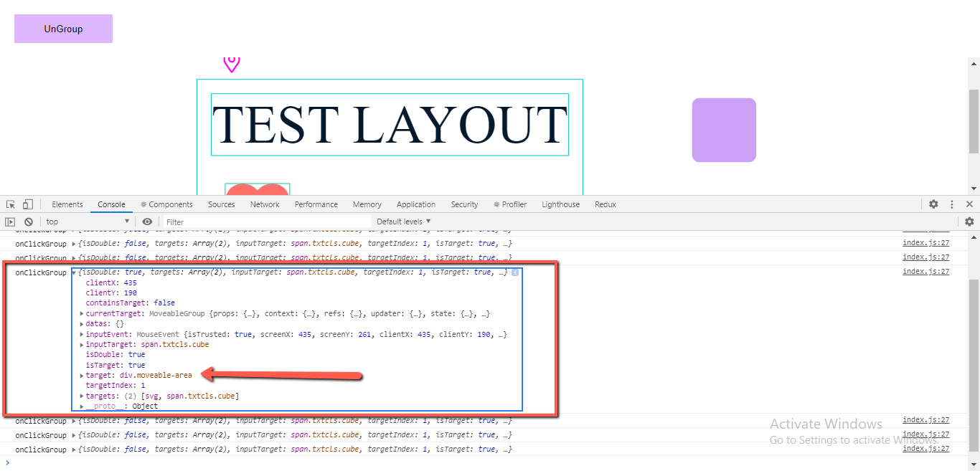The image size is (980, 471).
Task: Open the React Components tab
Action: click(x=166, y=204)
